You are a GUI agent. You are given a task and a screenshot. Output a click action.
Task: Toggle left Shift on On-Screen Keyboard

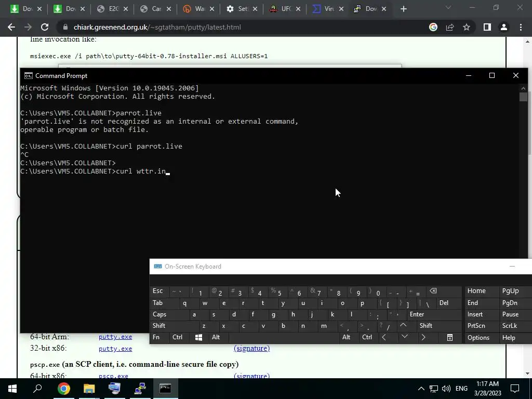click(174, 326)
